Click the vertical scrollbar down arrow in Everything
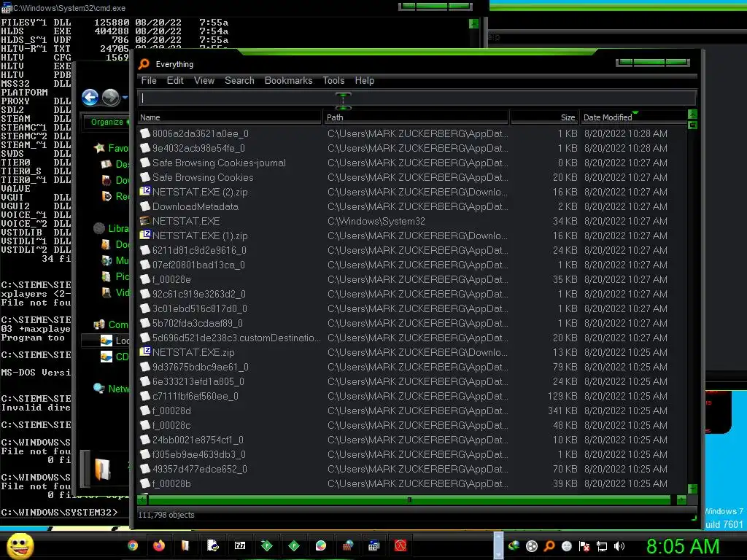Viewport: 747px width, 560px height. tap(693, 489)
